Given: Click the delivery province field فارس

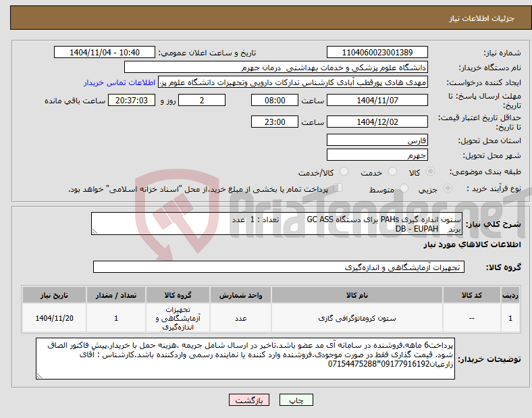Looking at the screenshot, I should click(377, 140).
